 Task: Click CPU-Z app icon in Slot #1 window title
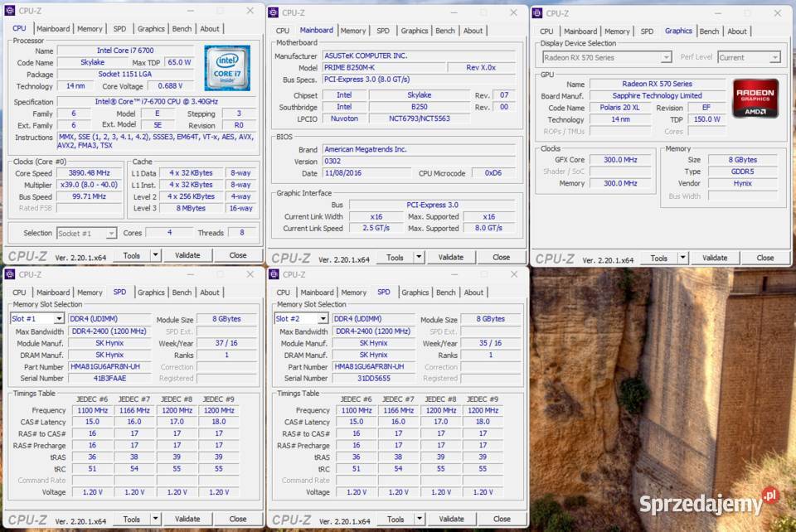(10, 274)
